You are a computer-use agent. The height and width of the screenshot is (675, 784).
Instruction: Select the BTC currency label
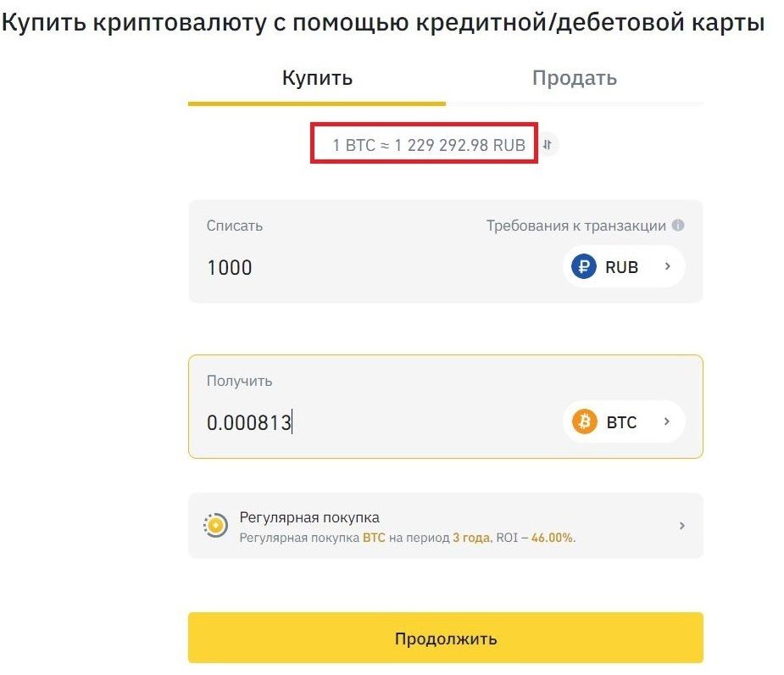621,422
